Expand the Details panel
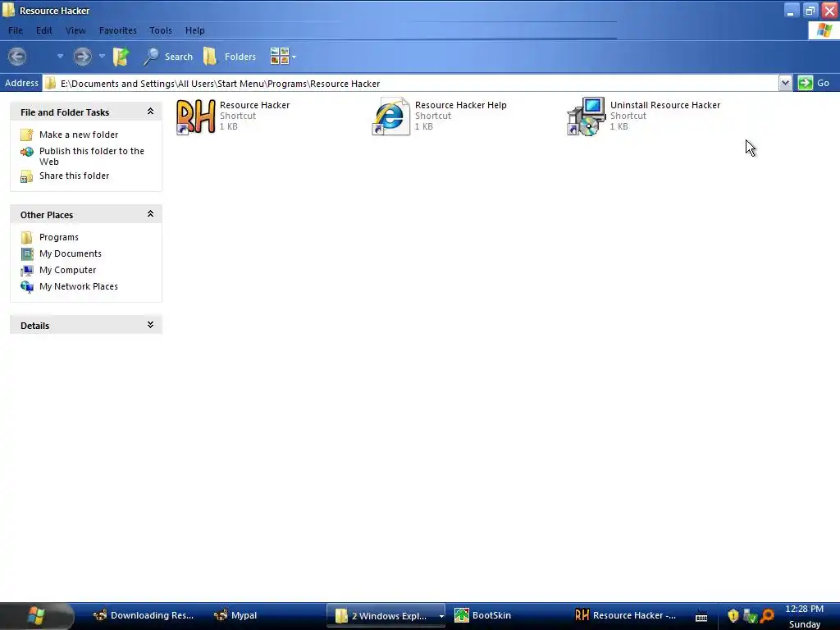Image resolution: width=840 pixels, height=630 pixels. coord(151,325)
